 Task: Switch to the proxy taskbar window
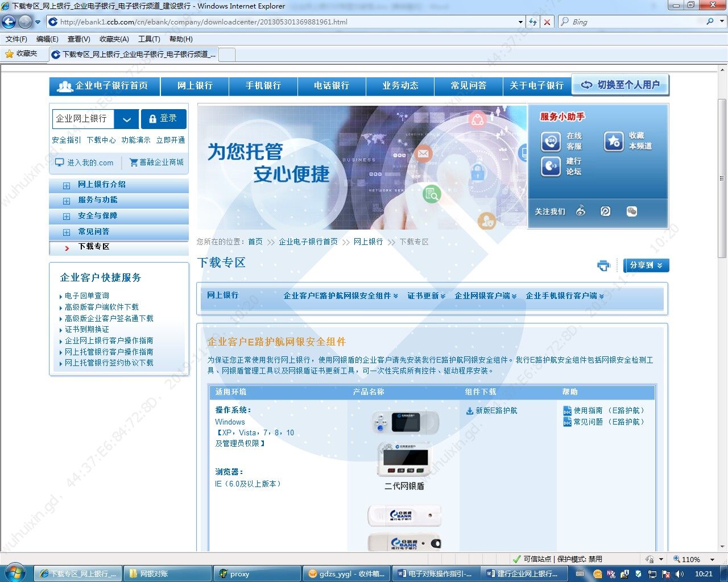[x=258, y=573]
